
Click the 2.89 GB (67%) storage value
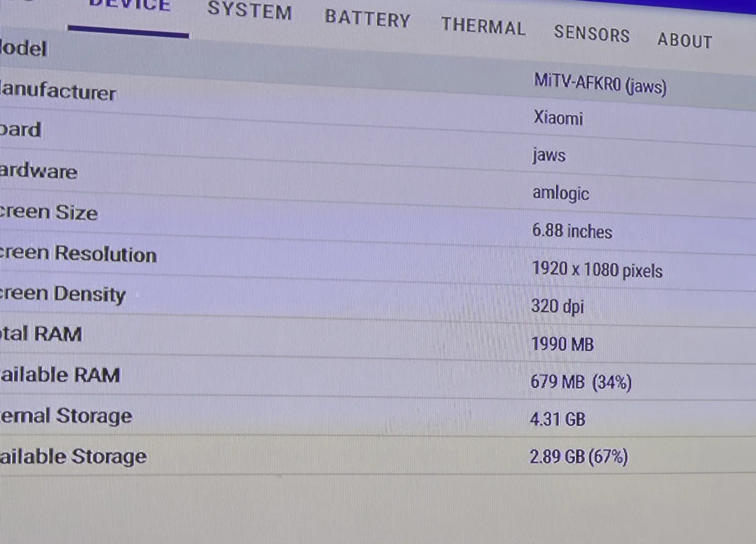coord(579,457)
